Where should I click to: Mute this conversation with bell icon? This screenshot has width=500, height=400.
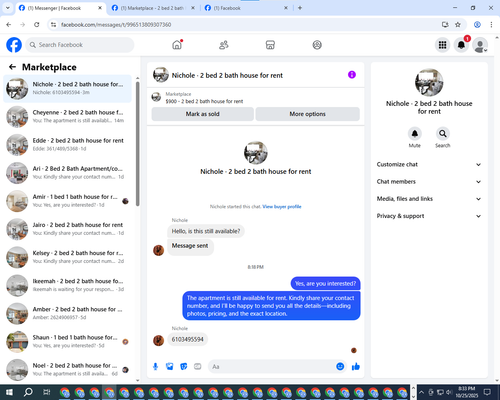(x=415, y=134)
